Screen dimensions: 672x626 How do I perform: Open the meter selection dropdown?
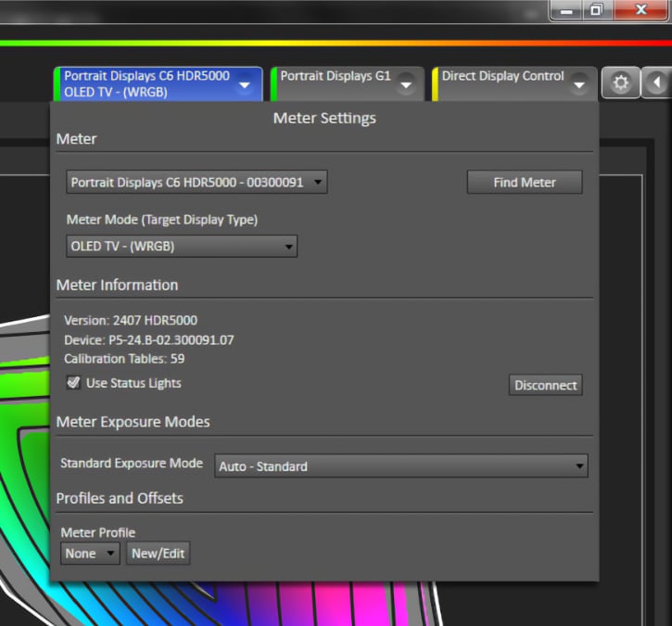coord(197,182)
